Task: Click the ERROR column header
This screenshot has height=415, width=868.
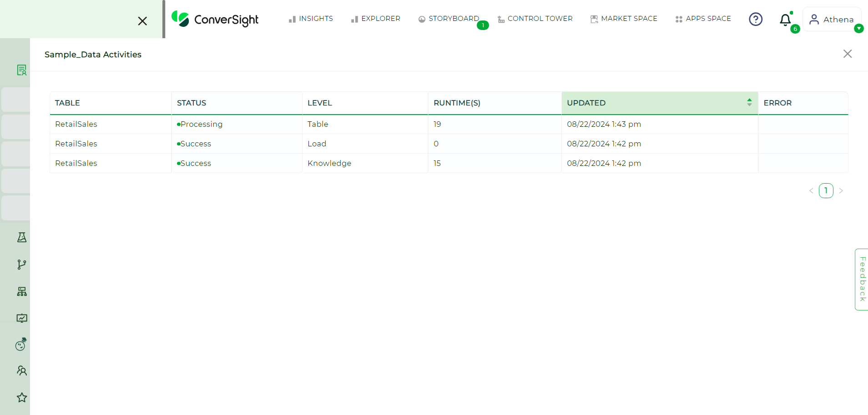Action: click(x=803, y=103)
